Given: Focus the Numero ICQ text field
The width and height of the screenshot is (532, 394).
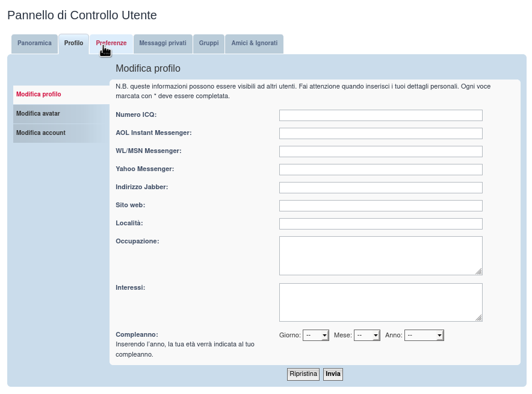Looking at the screenshot, I should [380, 115].
